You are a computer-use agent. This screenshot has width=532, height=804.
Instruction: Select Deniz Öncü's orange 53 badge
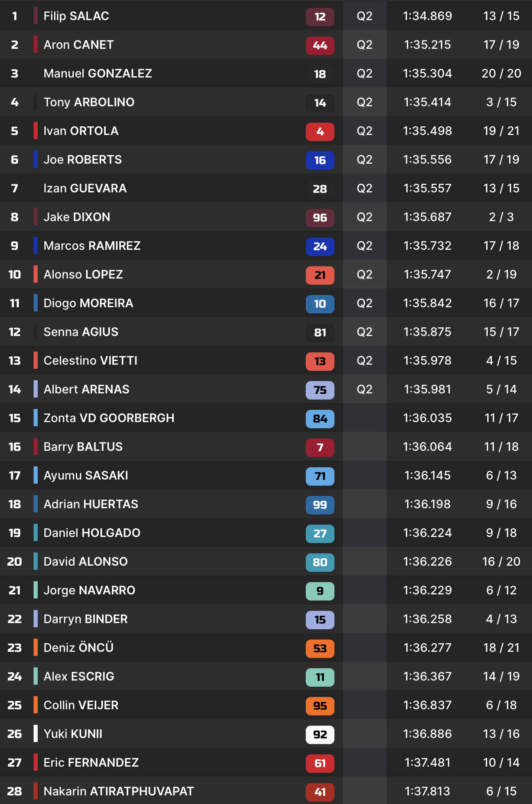(320, 649)
